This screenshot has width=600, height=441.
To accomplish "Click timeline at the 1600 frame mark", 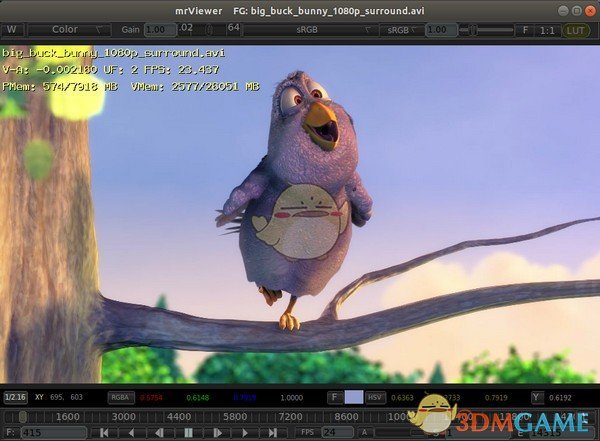I will 68,416.
